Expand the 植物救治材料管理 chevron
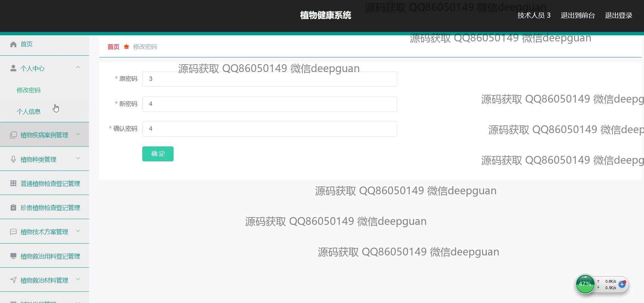 pos(78,279)
